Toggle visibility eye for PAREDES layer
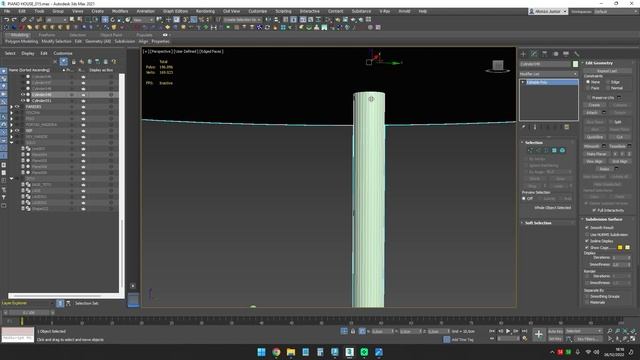The image size is (640, 360). 17,107
